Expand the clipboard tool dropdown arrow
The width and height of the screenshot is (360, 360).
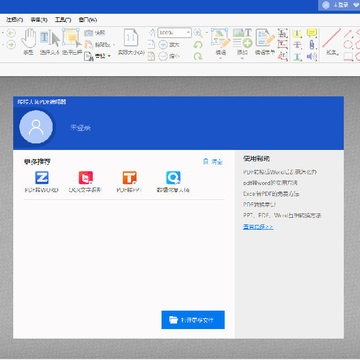click(113, 45)
